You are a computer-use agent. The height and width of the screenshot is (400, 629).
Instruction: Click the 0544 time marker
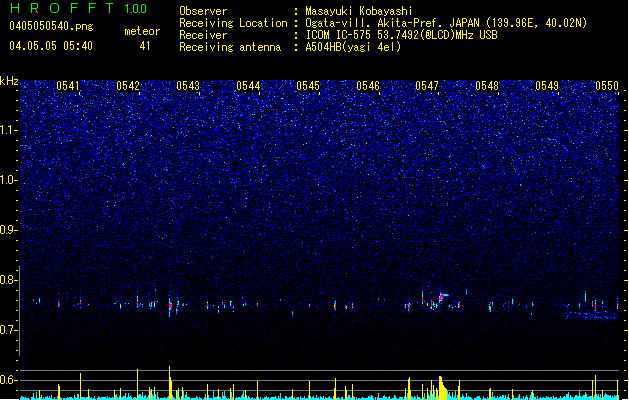tap(248, 86)
